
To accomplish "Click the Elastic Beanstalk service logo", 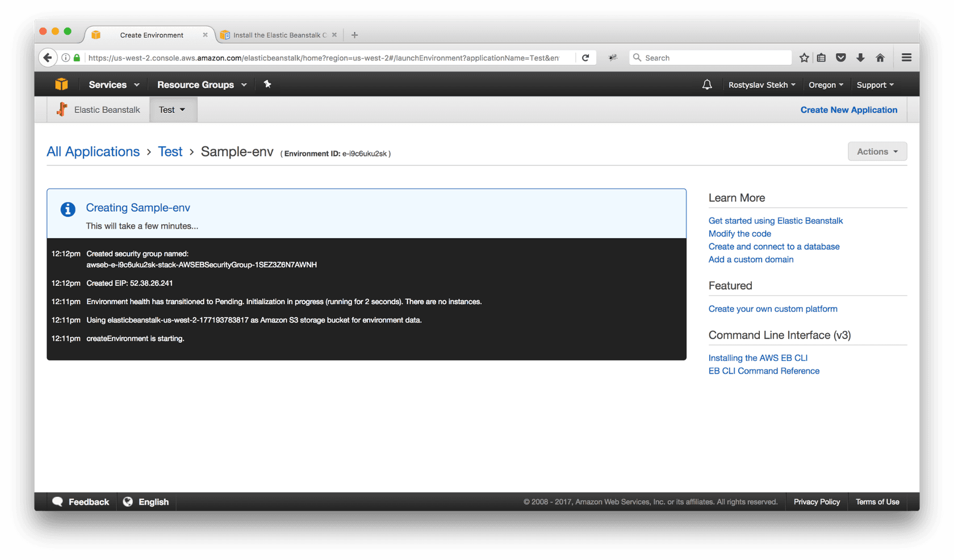I will [62, 110].
